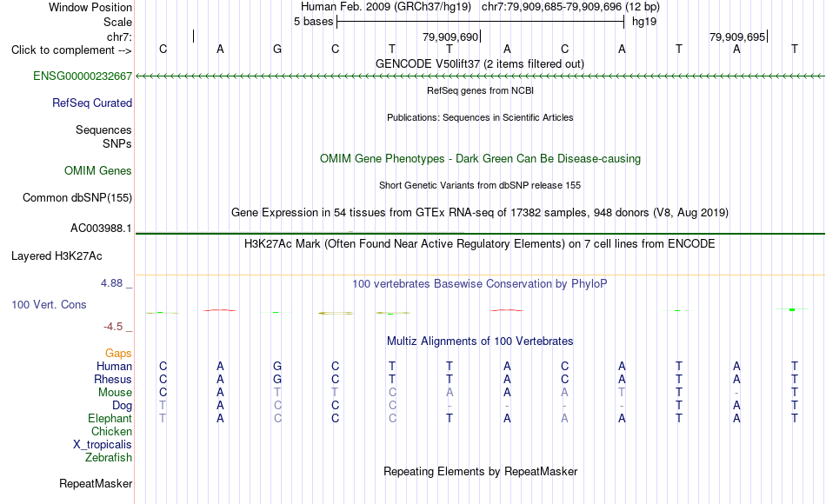
Task: Click the OMIM Genes track label
Action: [x=97, y=170]
